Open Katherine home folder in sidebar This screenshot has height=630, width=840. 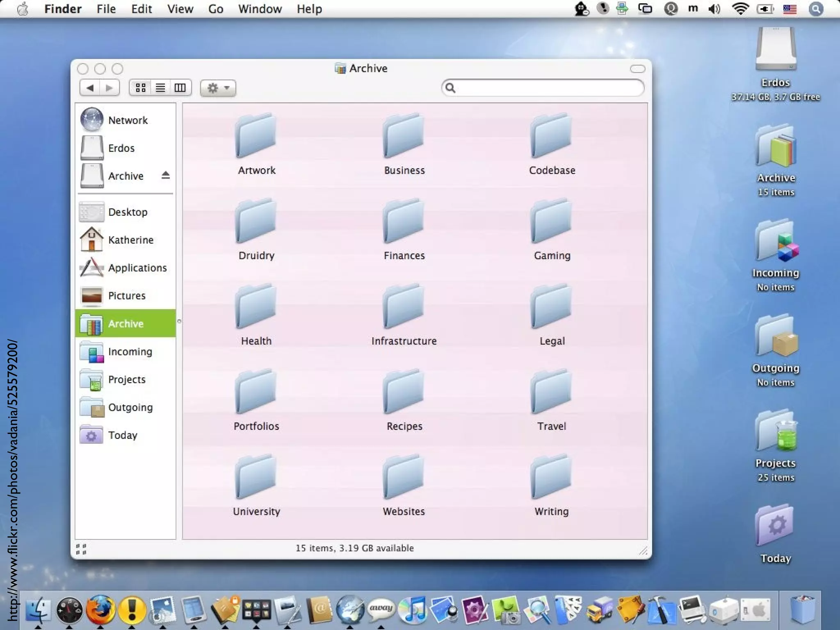click(126, 240)
